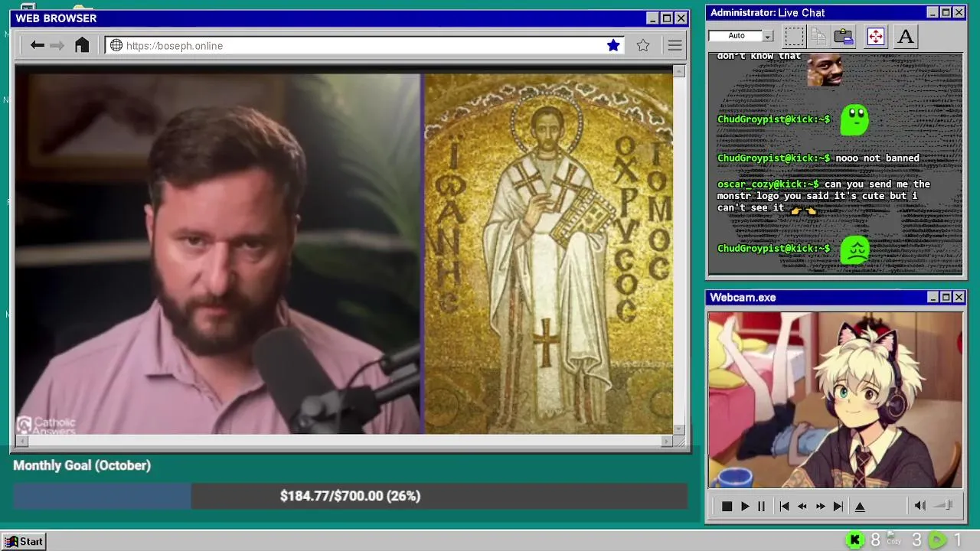
Task: Click the "Monthly Goal (October)" label
Action: click(82, 465)
